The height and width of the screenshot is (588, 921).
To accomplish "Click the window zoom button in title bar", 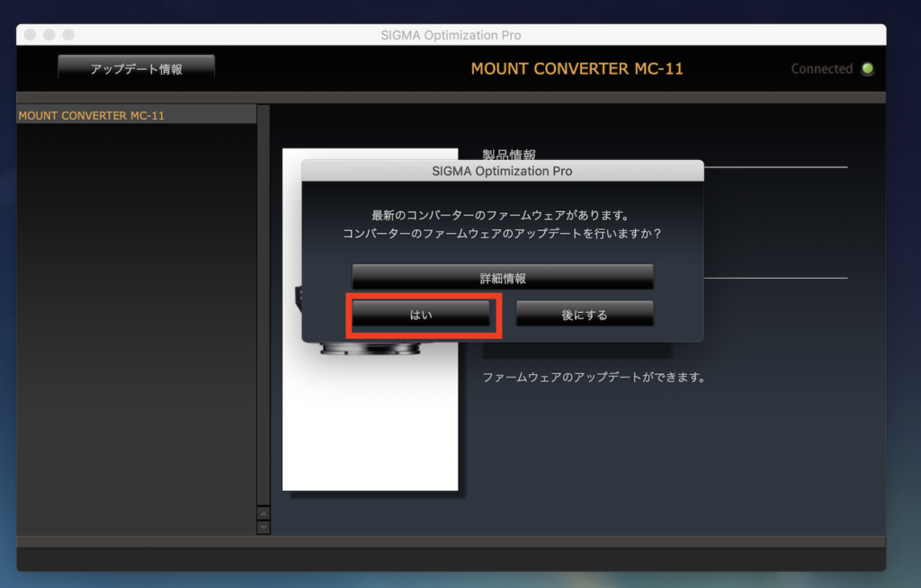I will (68, 35).
